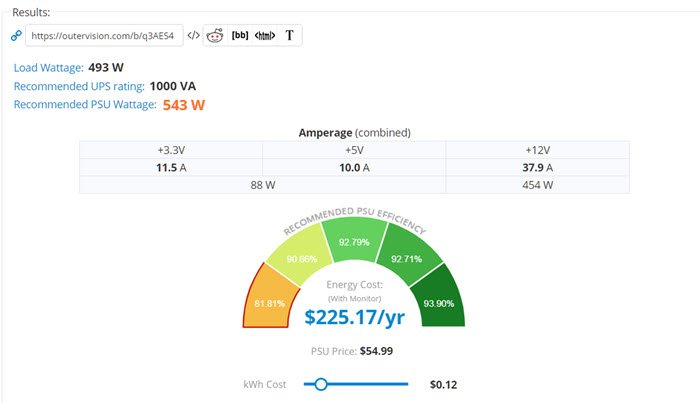Click the kWh Cost slider handle
Image resolution: width=700 pixels, height=403 pixels.
tap(321, 384)
